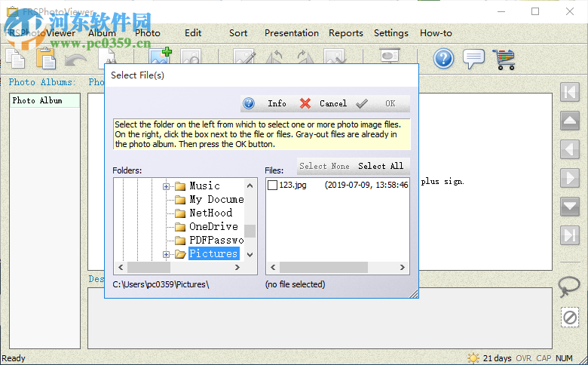Click the Info button label
The width and height of the screenshot is (588, 365).
pos(277,103)
